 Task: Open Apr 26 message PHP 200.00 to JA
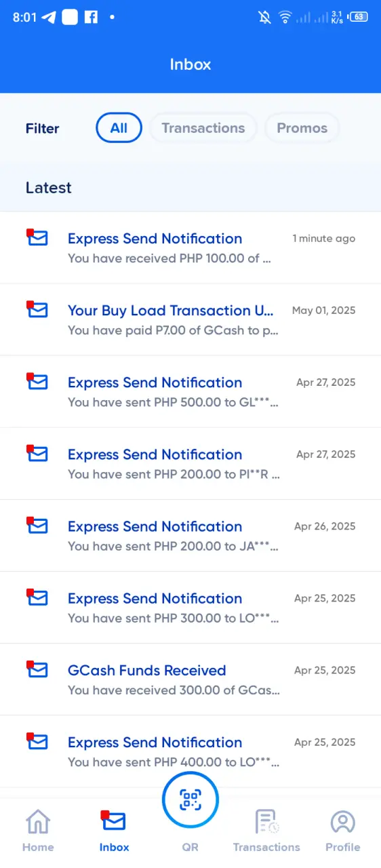coord(190,535)
